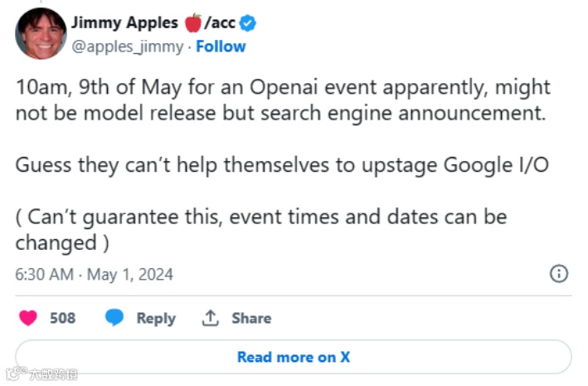Click the parenthetical "Can't guarantee this" disclaimer
This screenshot has width=588, height=386.
(261, 230)
